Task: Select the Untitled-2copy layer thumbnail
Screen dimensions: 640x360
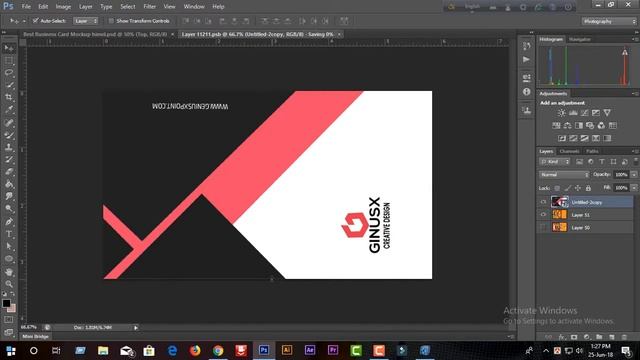Action: pyautogui.click(x=559, y=202)
